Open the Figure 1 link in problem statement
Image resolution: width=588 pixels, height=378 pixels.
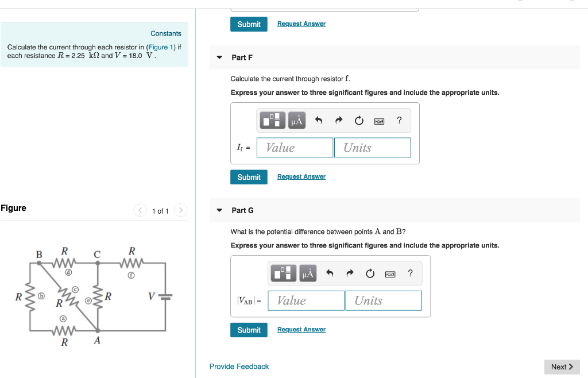click(160, 47)
